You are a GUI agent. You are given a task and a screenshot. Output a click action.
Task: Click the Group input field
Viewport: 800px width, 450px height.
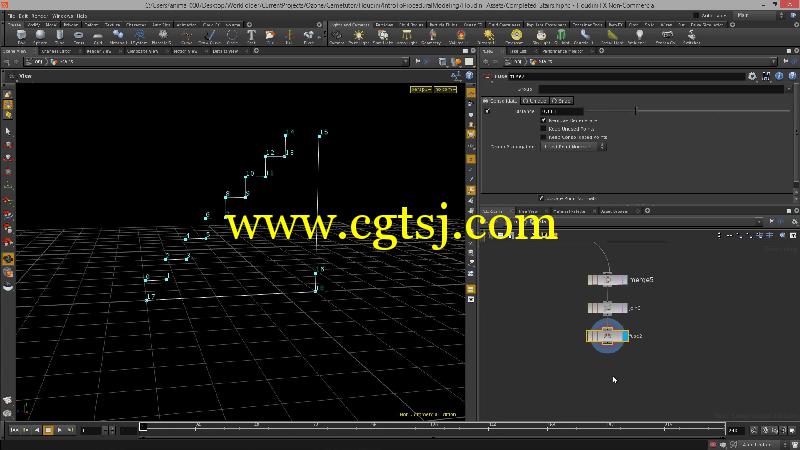click(x=663, y=89)
